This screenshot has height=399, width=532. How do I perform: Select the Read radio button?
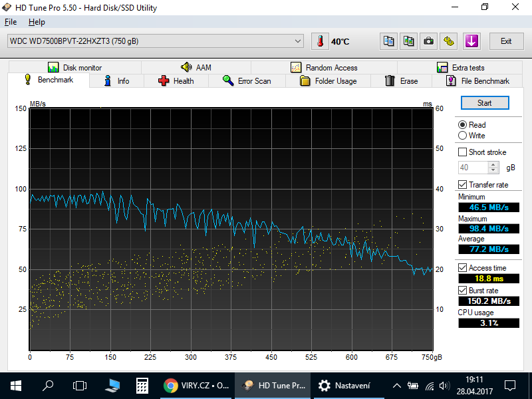462,125
